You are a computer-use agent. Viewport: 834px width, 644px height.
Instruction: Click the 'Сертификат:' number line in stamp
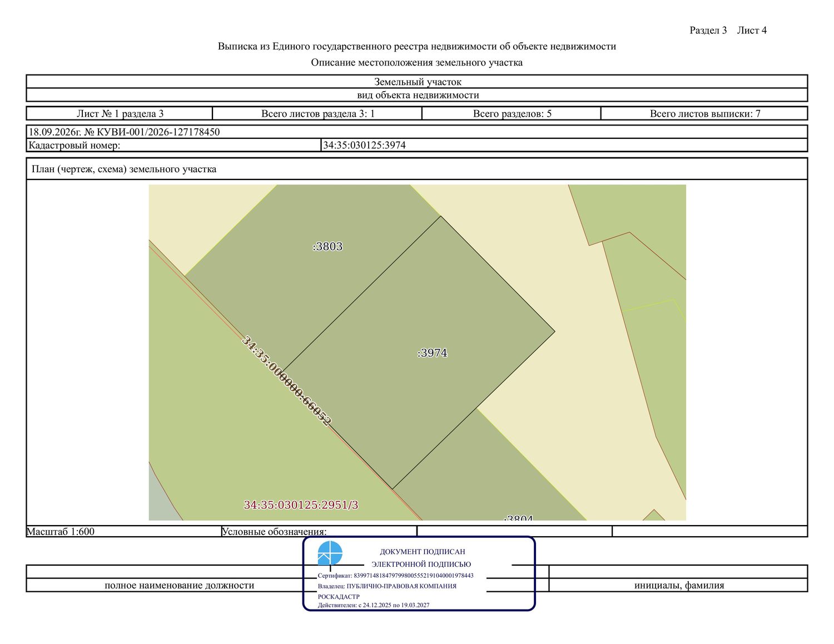[396, 576]
